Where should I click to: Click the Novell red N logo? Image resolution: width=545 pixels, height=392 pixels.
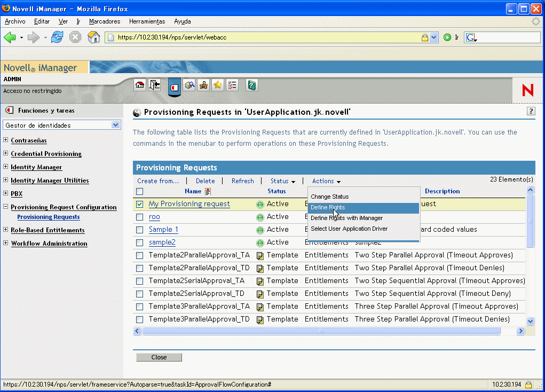[527, 90]
